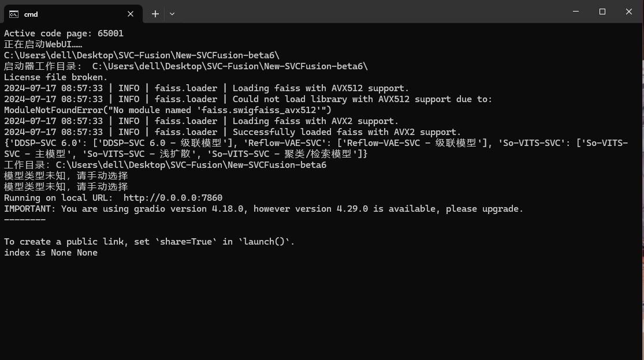
Task: Click the '正在启动WebUI' startup line
Action: click(x=43, y=44)
